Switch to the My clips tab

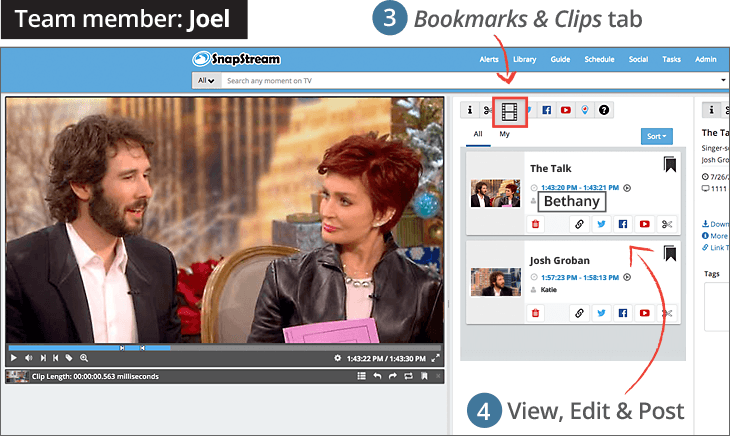[x=504, y=134]
